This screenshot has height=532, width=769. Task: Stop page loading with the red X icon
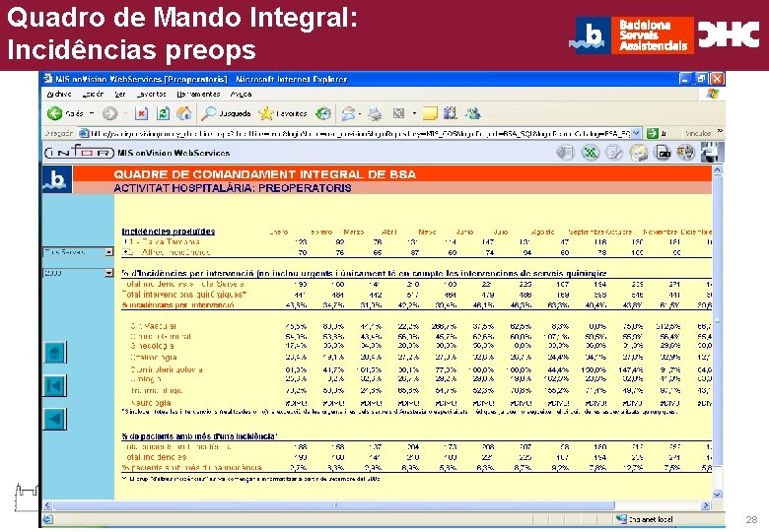pyautogui.click(x=141, y=113)
